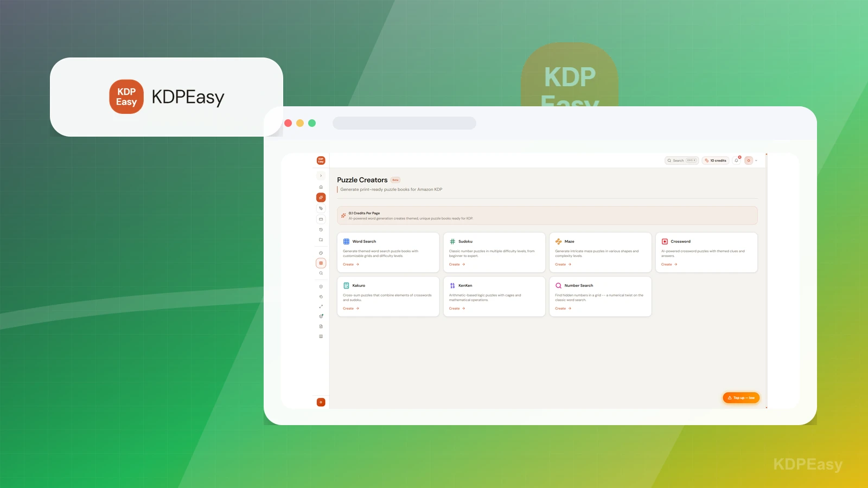Click the Beta badge beside Puzzle Creators
The width and height of the screenshot is (868, 488).
(x=395, y=180)
